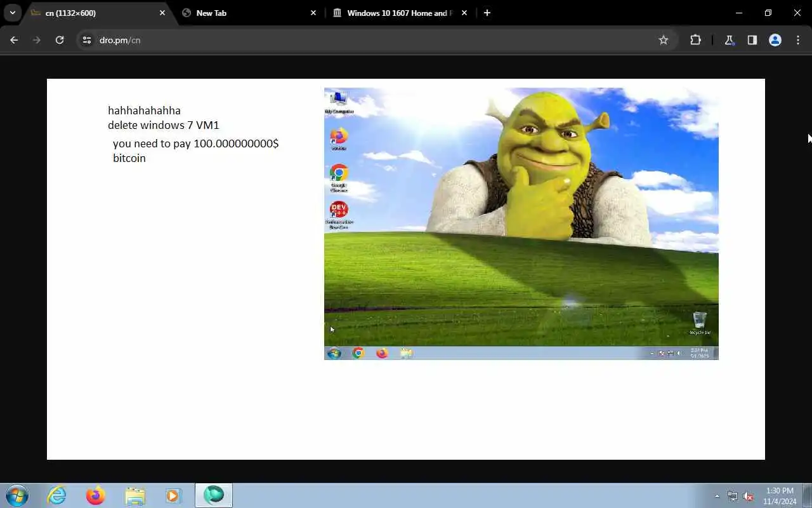The height and width of the screenshot is (508, 812).
Task: Toggle the browser side panel
Action: [752, 40]
